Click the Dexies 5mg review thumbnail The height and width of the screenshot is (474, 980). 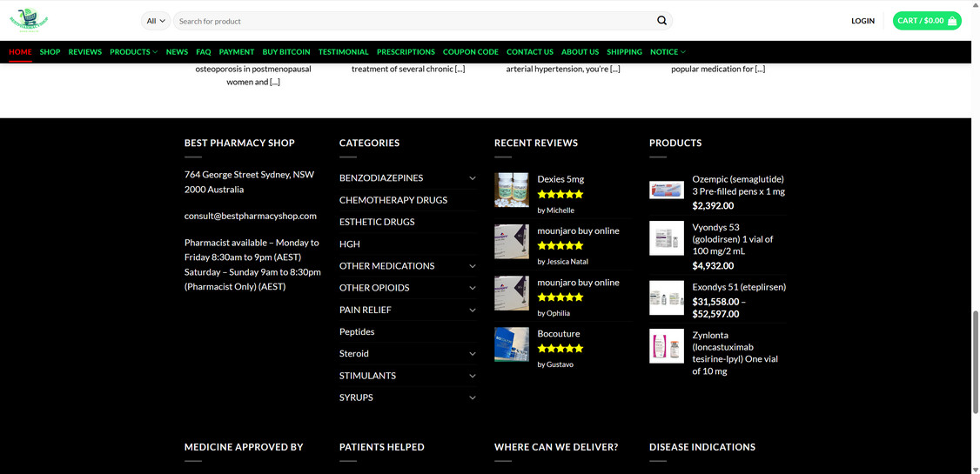click(511, 190)
